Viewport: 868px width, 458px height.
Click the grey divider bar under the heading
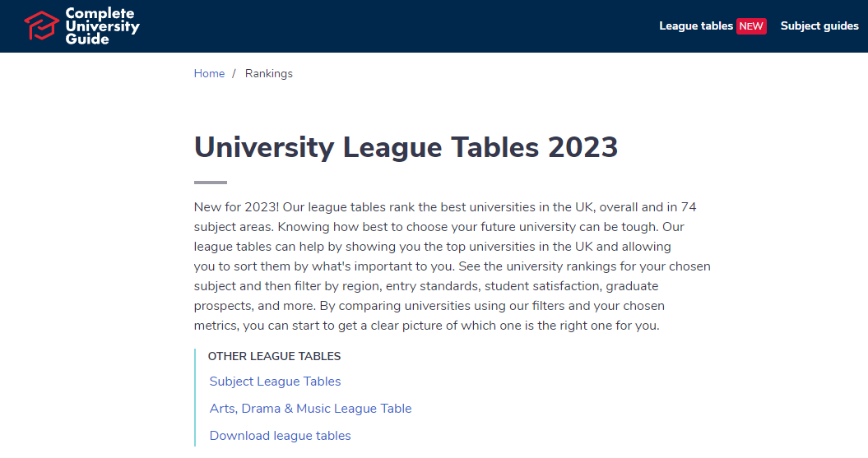211,183
